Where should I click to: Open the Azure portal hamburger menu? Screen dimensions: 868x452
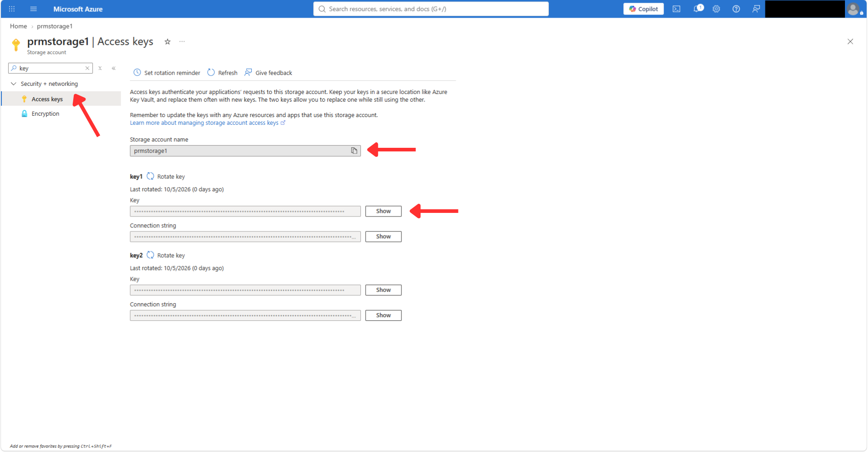(x=33, y=9)
